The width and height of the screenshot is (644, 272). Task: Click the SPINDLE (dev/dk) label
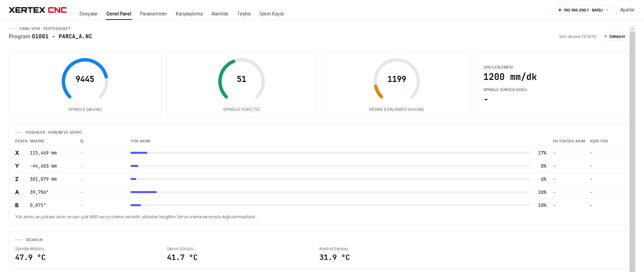[85, 109]
